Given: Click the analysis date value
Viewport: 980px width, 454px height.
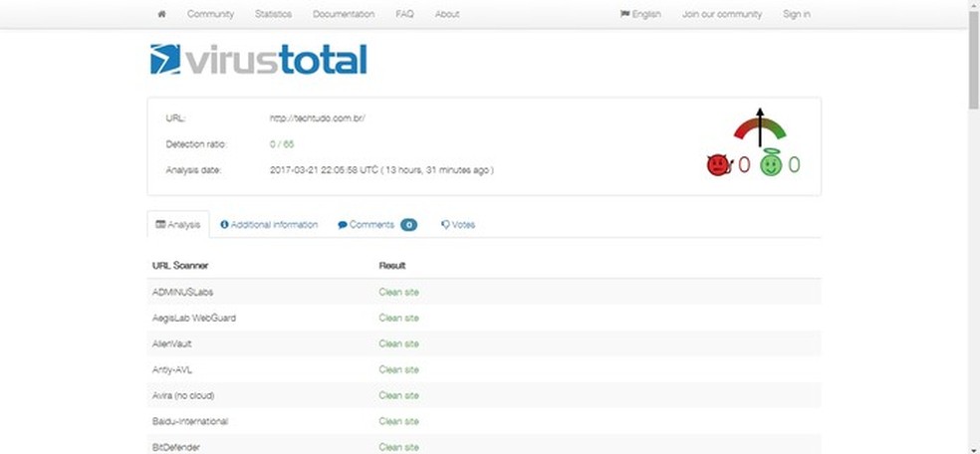Looking at the screenshot, I should coord(381,170).
